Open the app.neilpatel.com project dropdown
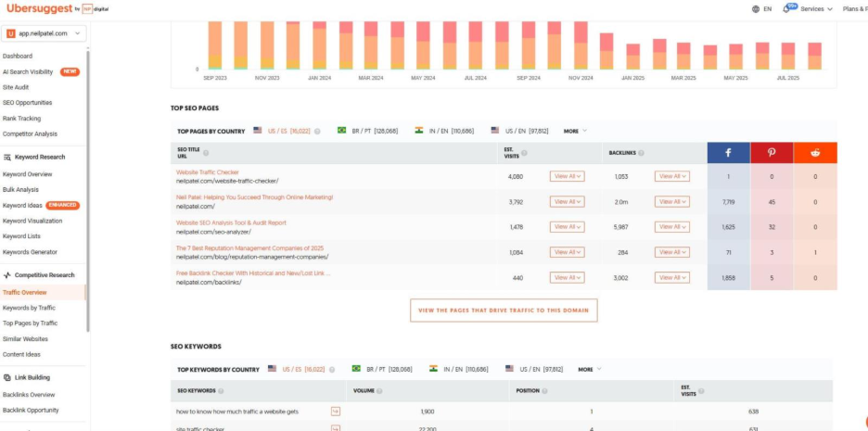This screenshot has height=431, width=868. [x=44, y=33]
